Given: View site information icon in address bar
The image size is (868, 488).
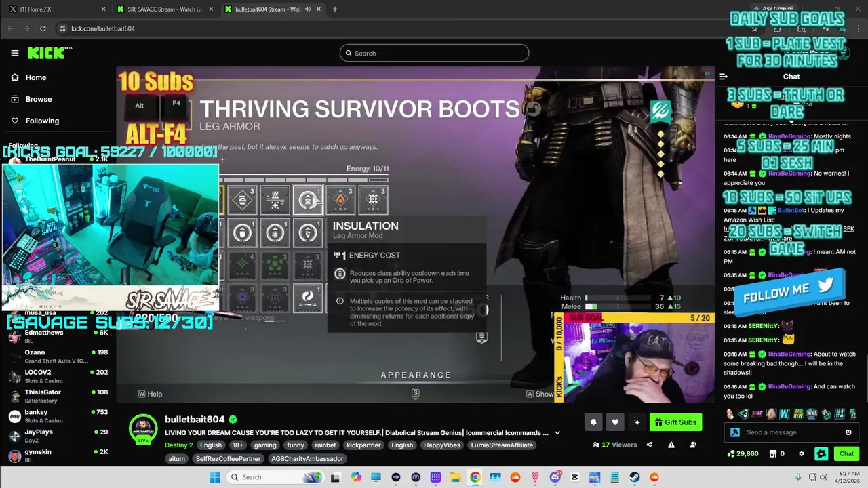Looking at the screenshot, I should click(62, 28).
